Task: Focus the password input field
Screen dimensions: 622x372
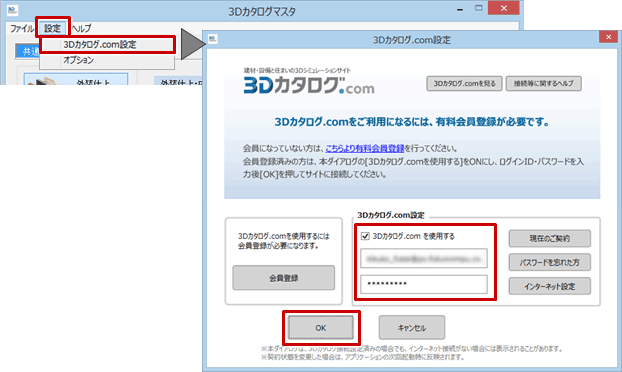Action: 424,284
